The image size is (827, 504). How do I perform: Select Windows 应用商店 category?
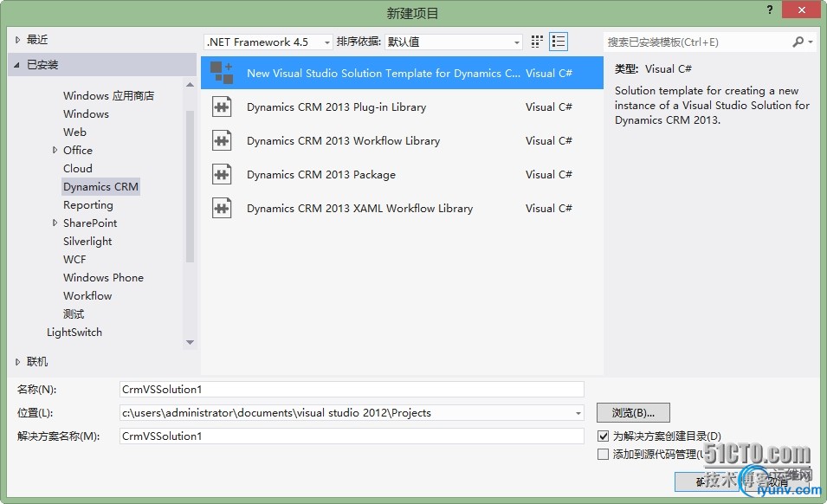tap(108, 95)
